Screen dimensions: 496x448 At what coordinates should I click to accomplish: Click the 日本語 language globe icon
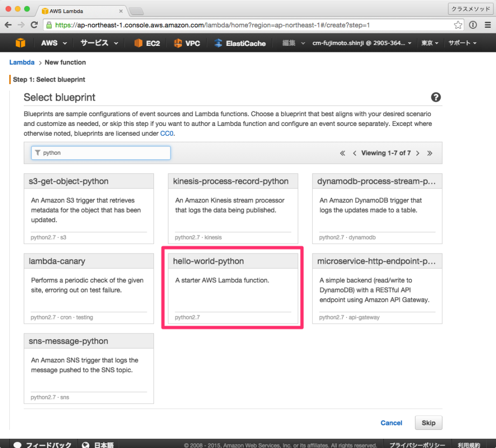(x=85, y=444)
